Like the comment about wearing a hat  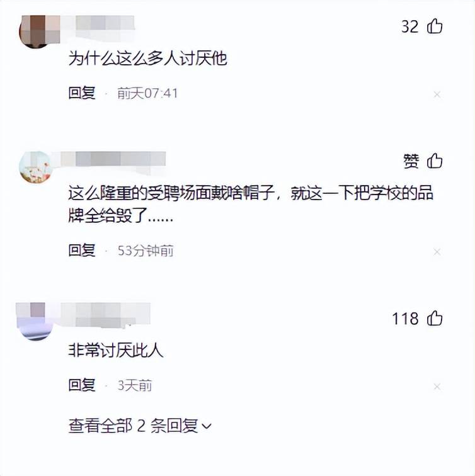(x=435, y=161)
